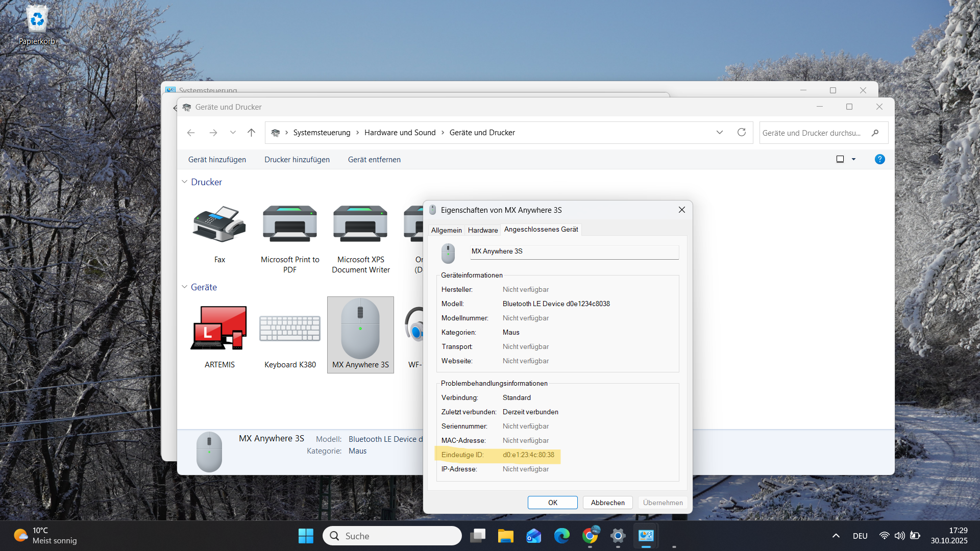Open the view options dropdown arrow
This screenshot has width=980, height=551.
point(853,159)
